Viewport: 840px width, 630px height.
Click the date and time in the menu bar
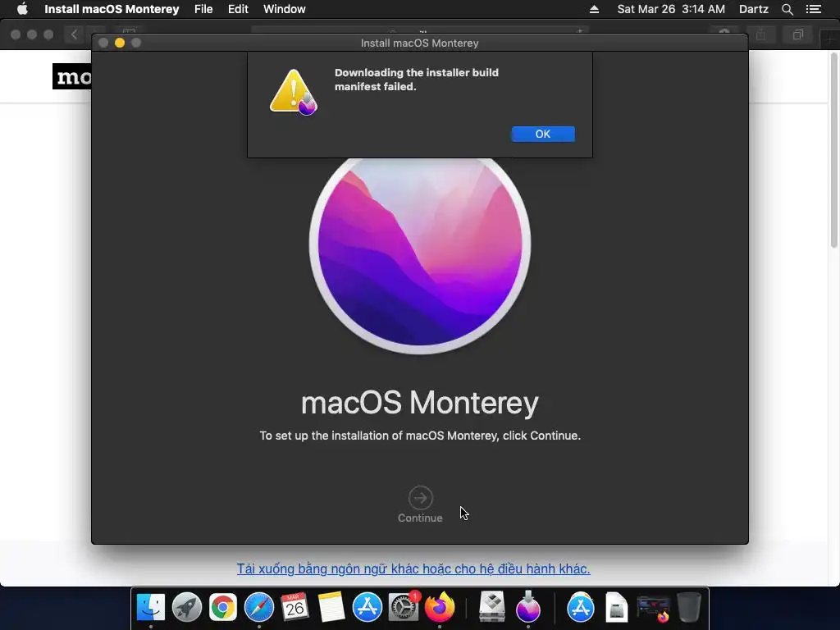tap(671, 9)
